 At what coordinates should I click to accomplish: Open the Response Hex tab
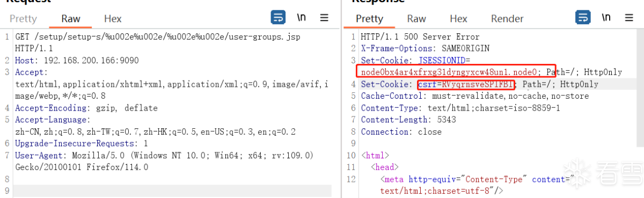(458, 19)
